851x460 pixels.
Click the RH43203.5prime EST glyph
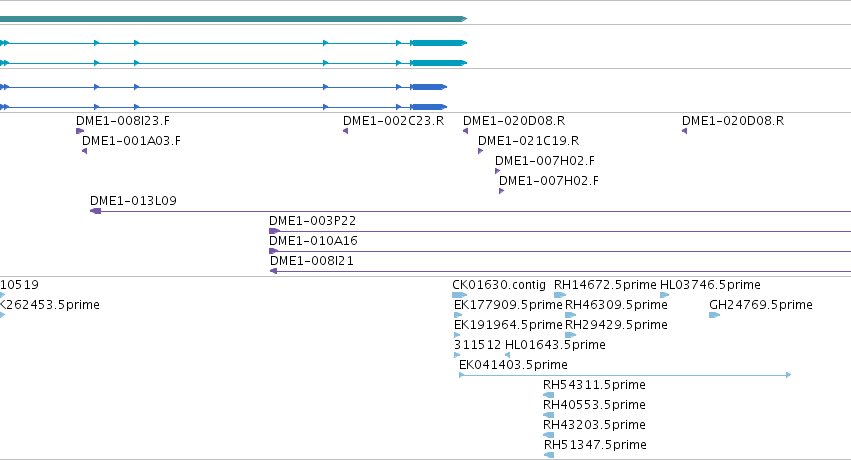pyautogui.click(x=548, y=435)
